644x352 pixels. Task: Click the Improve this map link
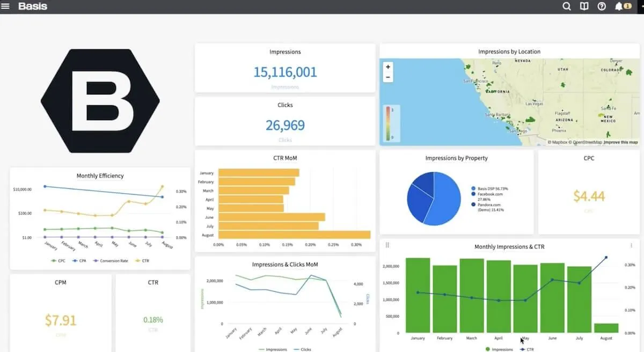(621, 142)
